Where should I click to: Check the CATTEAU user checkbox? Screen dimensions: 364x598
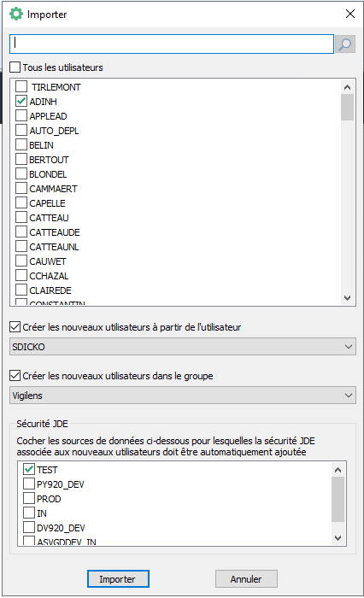pyautogui.click(x=21, y=217)
